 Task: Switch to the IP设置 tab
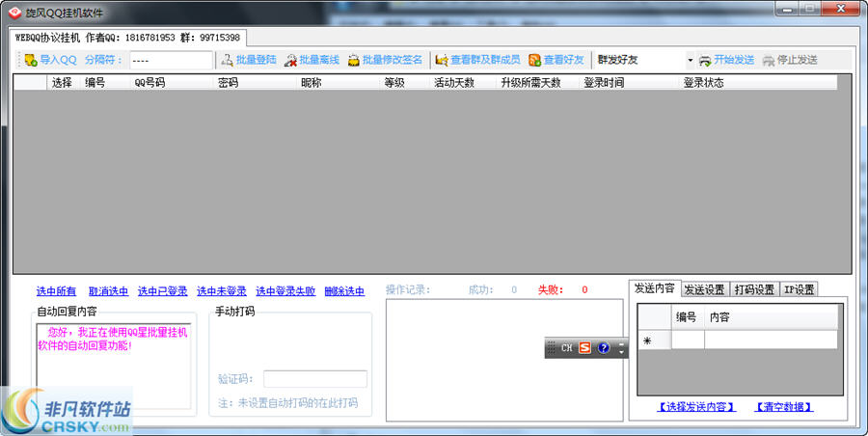[799, 289]
